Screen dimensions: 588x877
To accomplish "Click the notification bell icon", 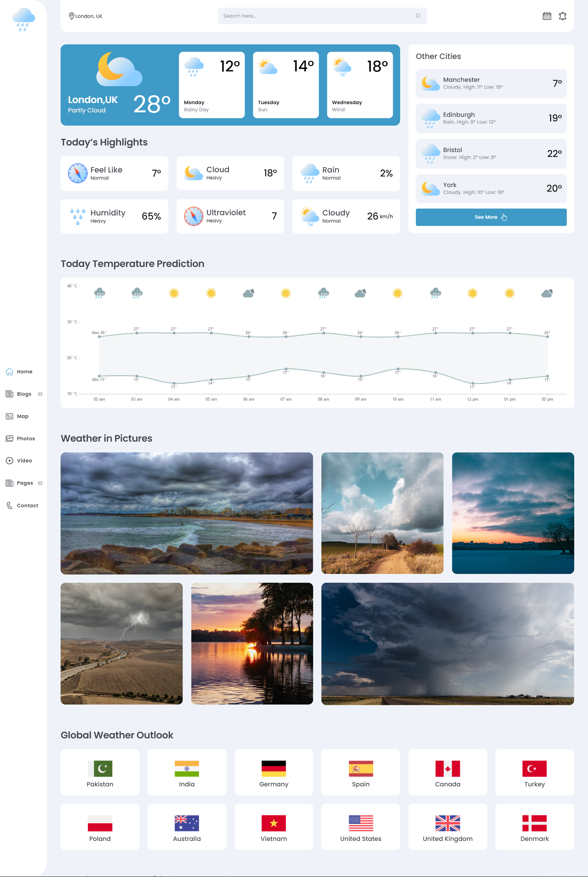I will (x=562, y=16).
